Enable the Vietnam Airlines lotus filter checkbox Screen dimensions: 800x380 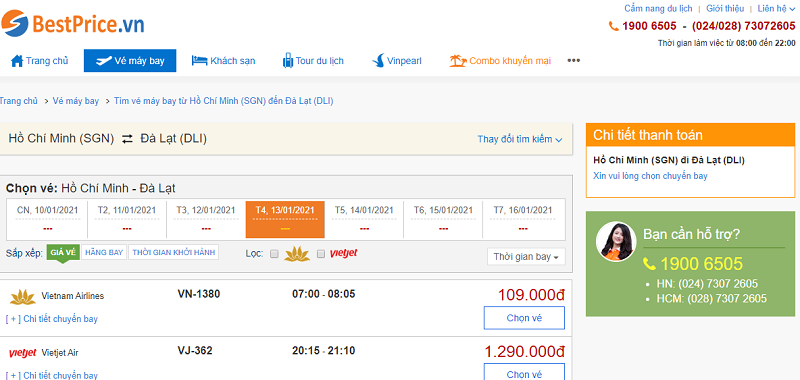(x=274, y=254)
